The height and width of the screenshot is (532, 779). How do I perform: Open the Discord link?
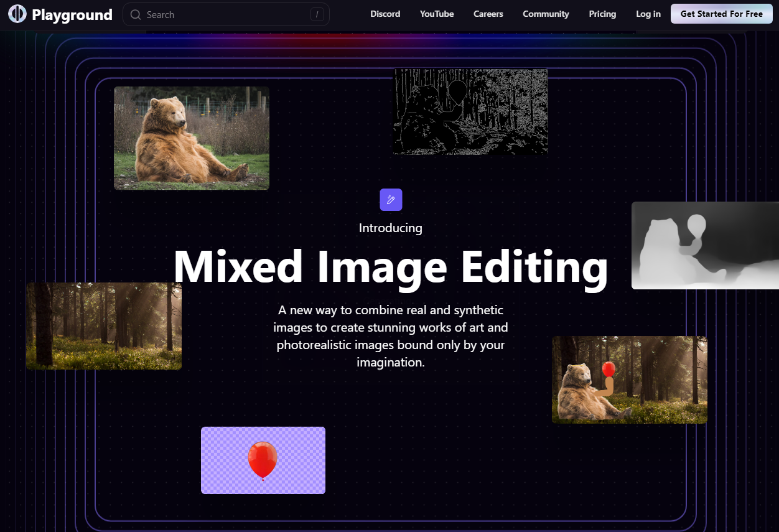click(385, 14)
